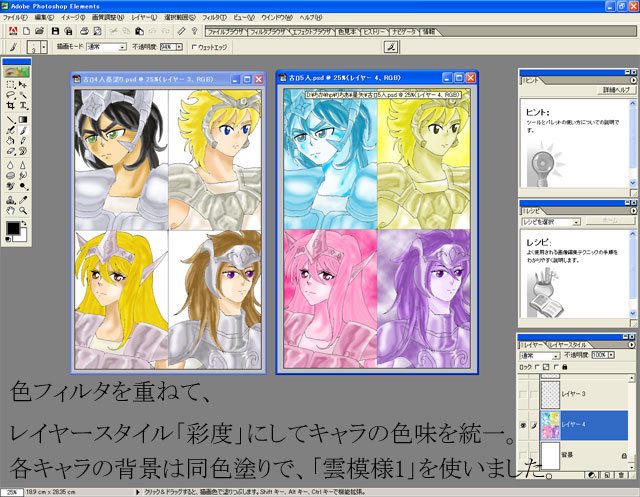The image size is (640, 497).
Task: Click the background white color swatch
Action: click(21, 235)
